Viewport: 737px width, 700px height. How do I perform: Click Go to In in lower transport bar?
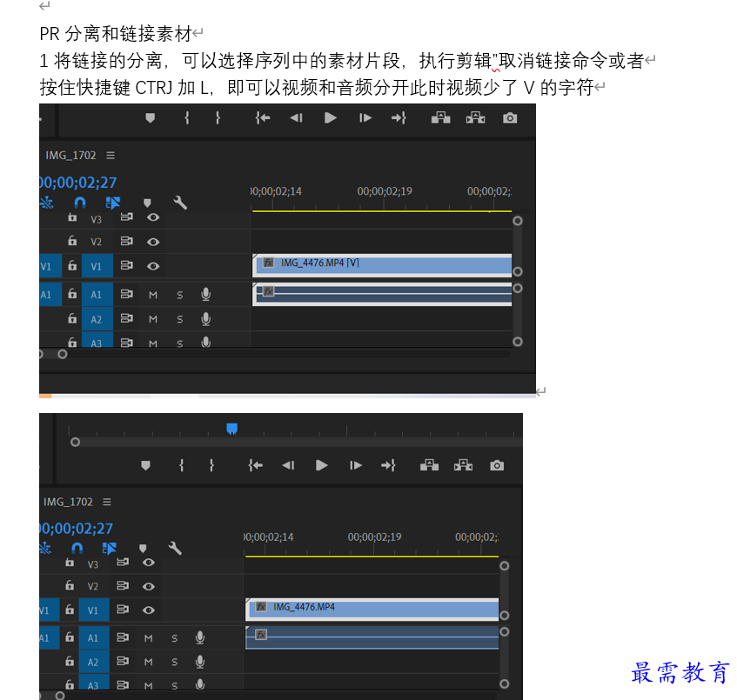[x=255, y=465]
